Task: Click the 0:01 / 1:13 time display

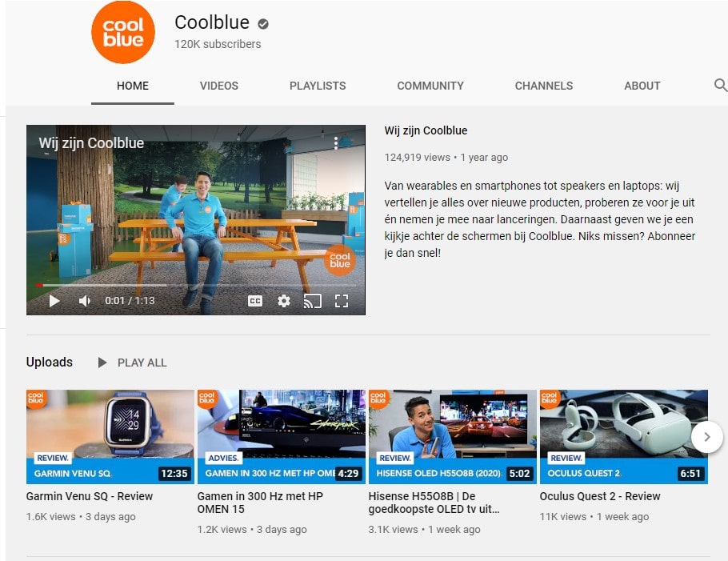Action: point(130,301)
